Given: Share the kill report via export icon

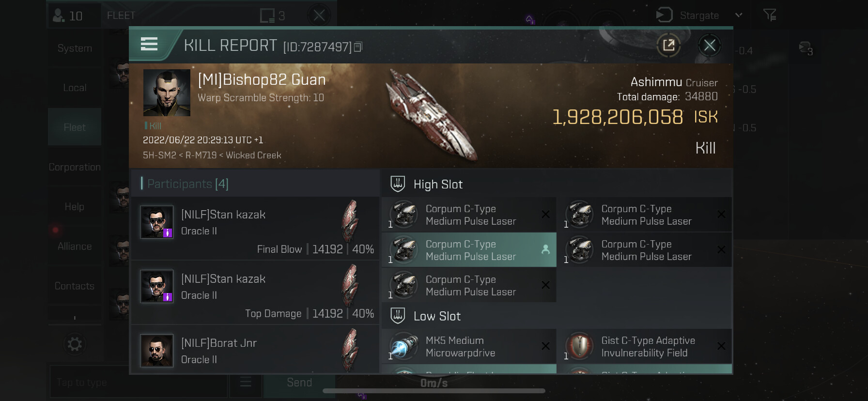Looking at the screenshot, I should coord(668,46).
